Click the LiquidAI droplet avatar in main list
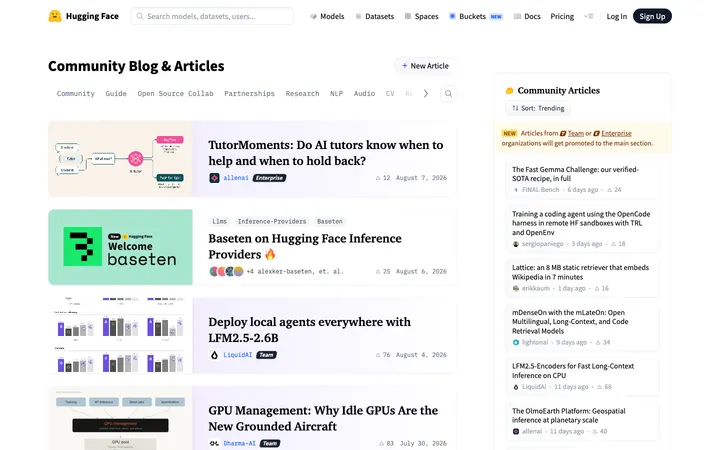 click(214, 355)
